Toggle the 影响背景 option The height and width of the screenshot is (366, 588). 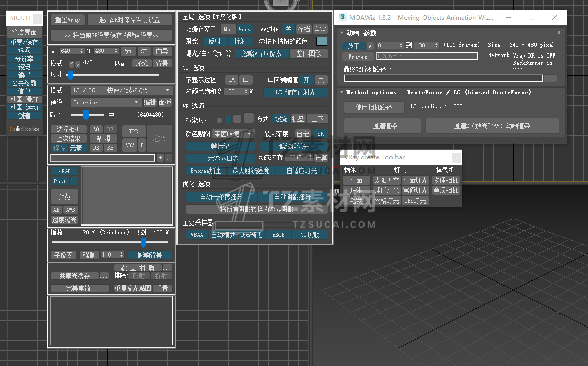(x=150, y=255)
